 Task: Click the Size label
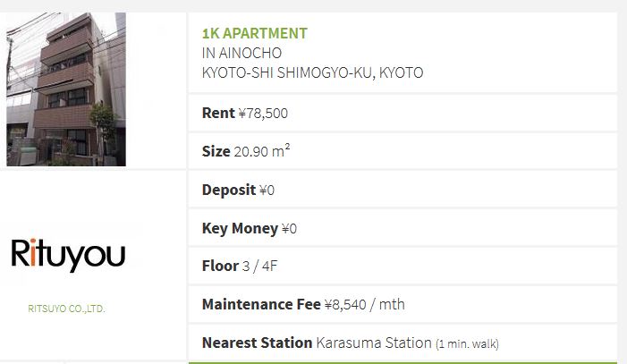[x=216, y=151]
